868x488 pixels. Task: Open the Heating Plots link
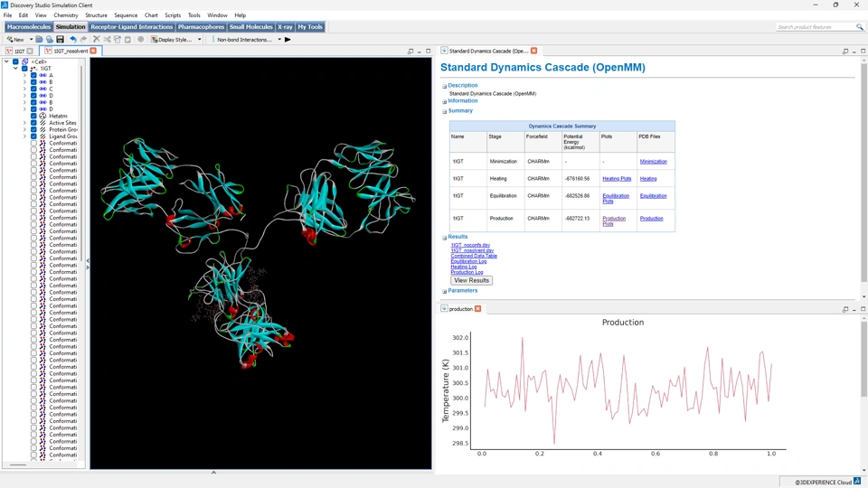(x=617, y=179)
